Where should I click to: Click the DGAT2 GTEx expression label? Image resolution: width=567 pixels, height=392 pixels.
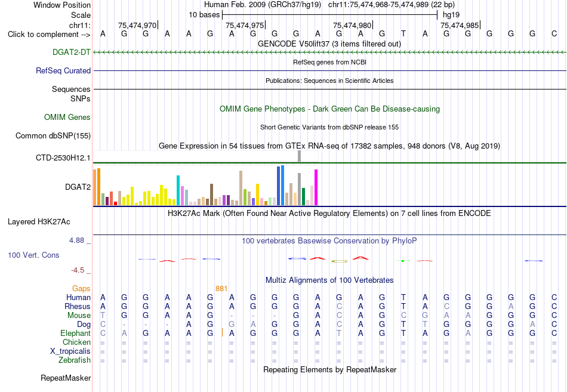(78, 187)
